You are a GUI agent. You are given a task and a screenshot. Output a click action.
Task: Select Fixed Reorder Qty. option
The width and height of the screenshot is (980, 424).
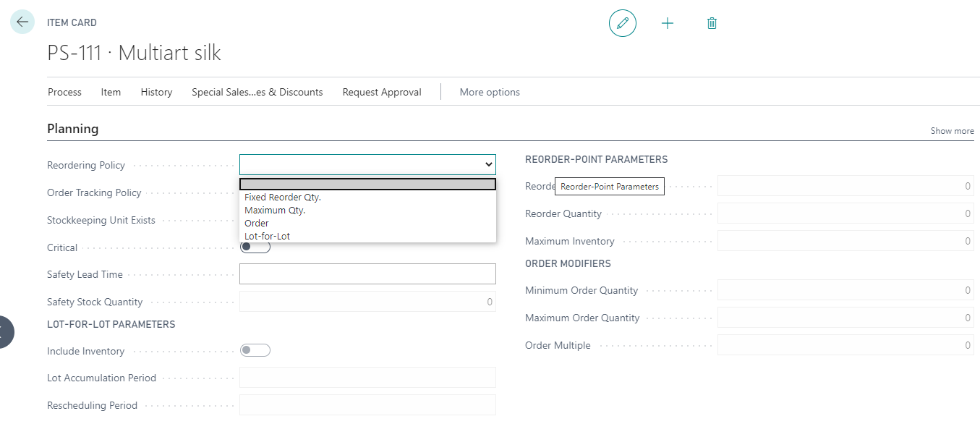tap(283, 198)
